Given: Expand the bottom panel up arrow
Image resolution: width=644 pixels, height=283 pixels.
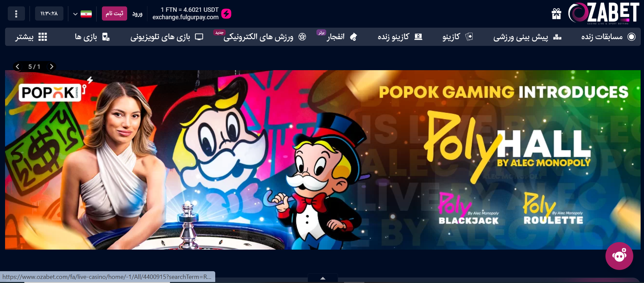Looking at the screenshot, I should pos(323,278).
